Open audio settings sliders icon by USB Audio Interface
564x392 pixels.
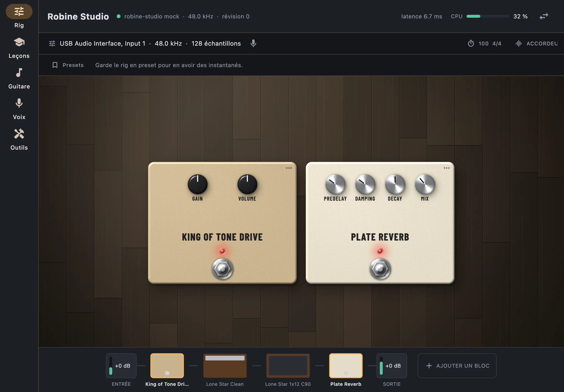(x=52, y=44)
